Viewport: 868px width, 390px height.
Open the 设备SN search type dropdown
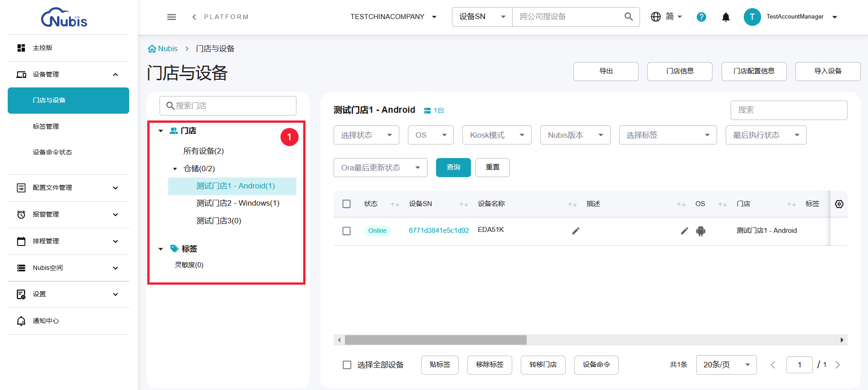point(482,17)
